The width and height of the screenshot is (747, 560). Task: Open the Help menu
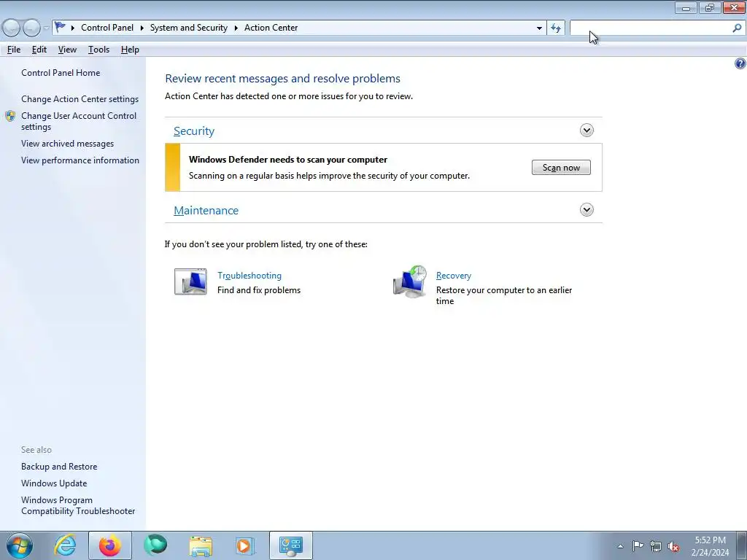click(130, 50)
